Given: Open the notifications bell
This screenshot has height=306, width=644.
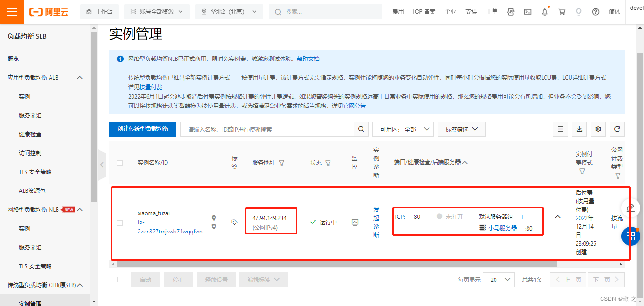Looking at the screenshot, I should 545,12.
